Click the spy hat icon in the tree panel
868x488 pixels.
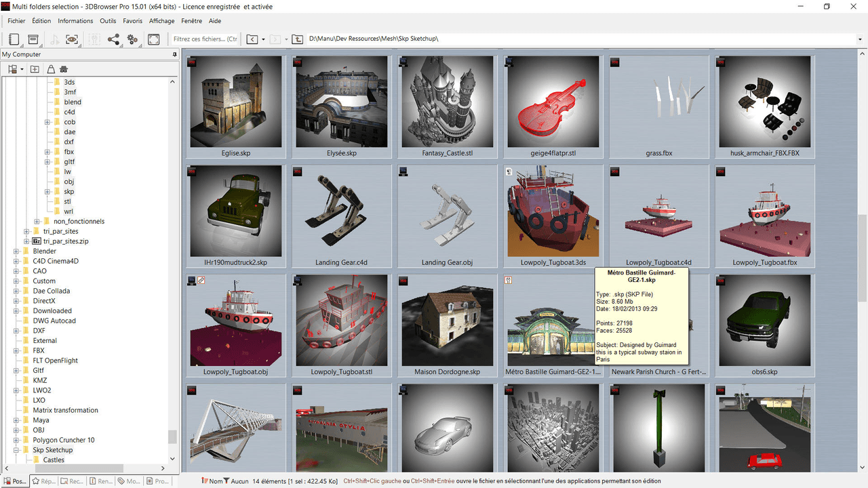pyautogui.click(x=64, y=69)
